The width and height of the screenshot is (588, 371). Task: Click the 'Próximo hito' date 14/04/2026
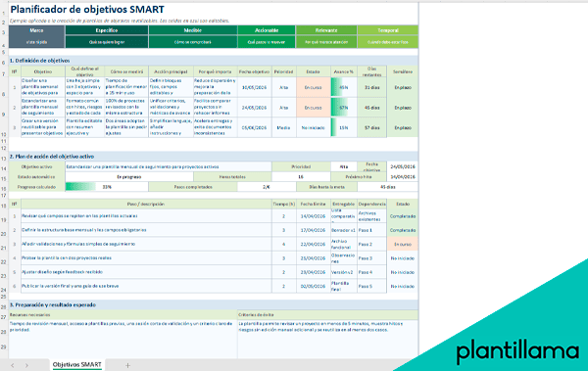click(x=403, y=177)
